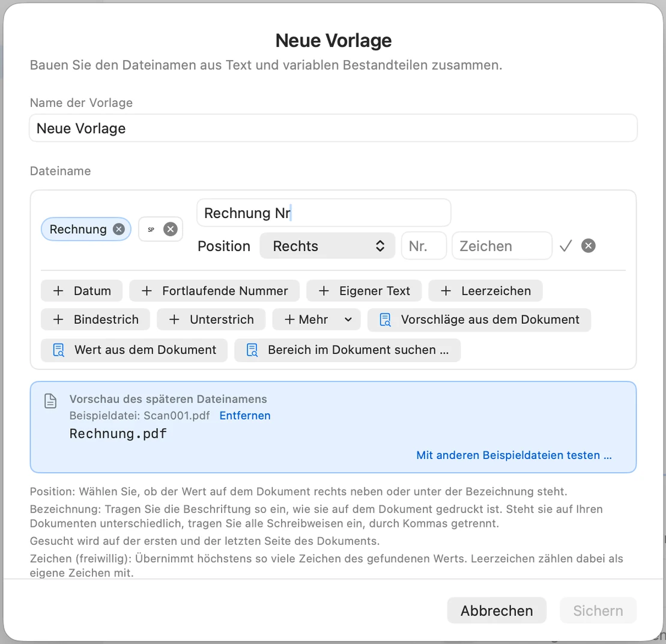The image size is (666, 644).
Task: Insert a Bindestrich into the filename
Action: point(95,320)
